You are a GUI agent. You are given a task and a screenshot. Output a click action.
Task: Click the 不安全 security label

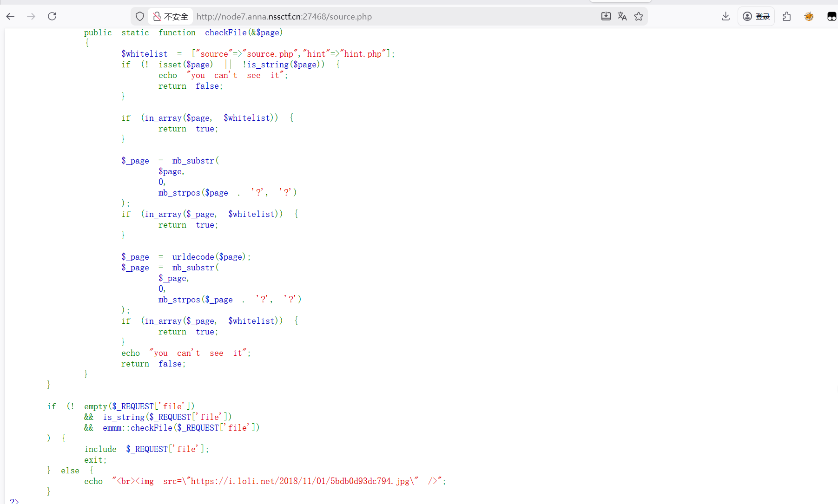click(176, 17)
